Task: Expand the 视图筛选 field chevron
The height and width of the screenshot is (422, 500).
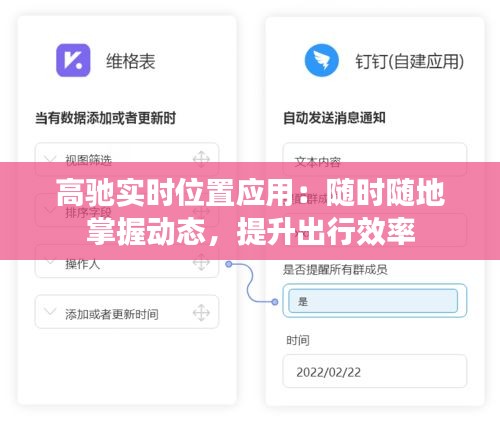Action: [x=50, y=158]
